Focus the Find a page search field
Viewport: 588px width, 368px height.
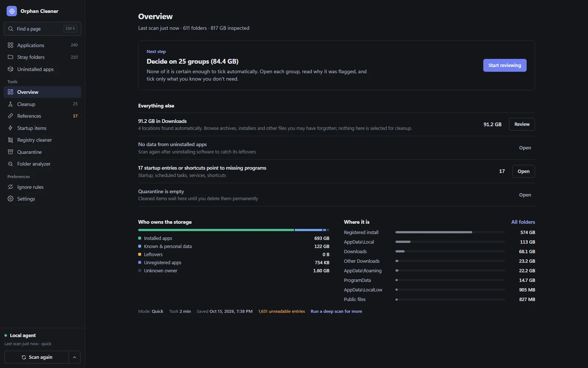pyautogui.click(x=42, y=29)
